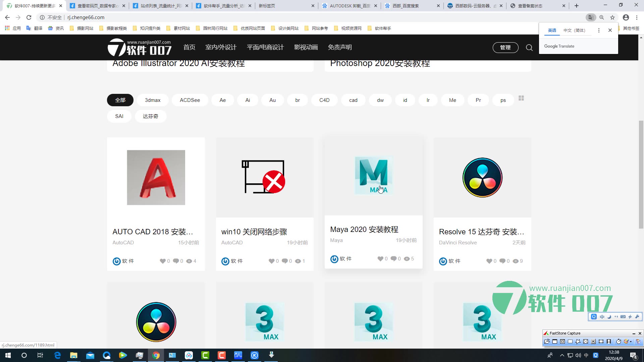Open Microsoft Edge from the taskbar
The height and width of the screenshot is (362, 644).
[57, 355]
